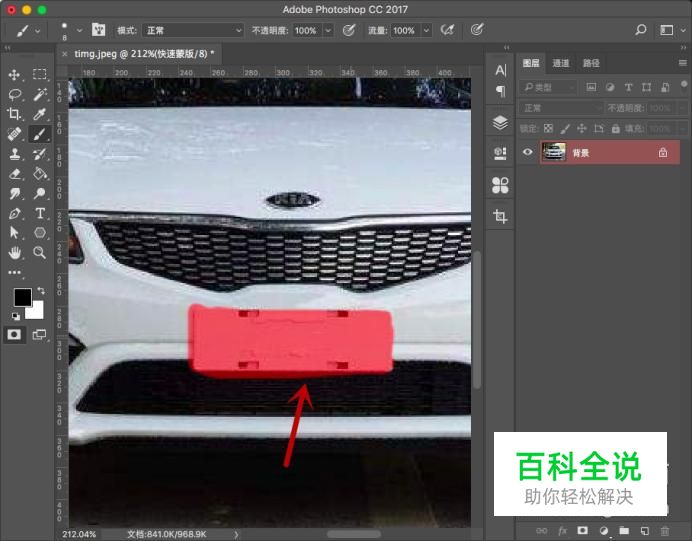692x541 pixels.
Task: Filter layers by shape layers
Action: pos(647,87)
